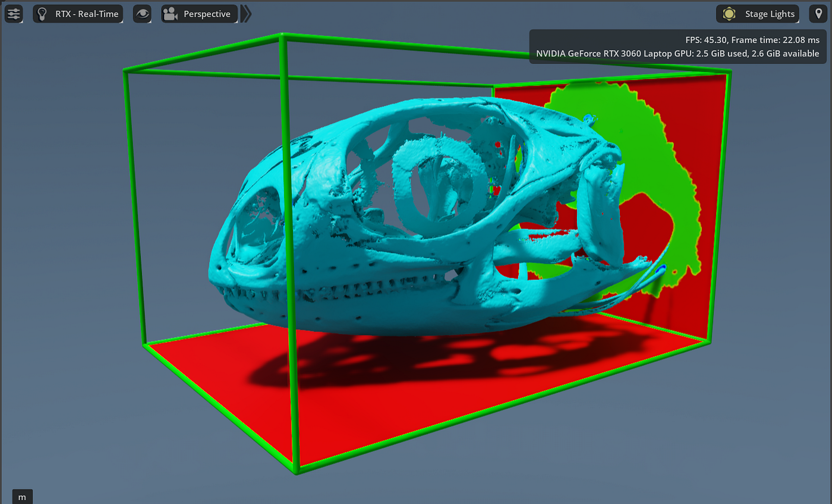The width and height of the screenshot is (832, 504).
Task: Click the camera icon on the Perspective button
Action: pyautogui.click(x=171, y=14)
